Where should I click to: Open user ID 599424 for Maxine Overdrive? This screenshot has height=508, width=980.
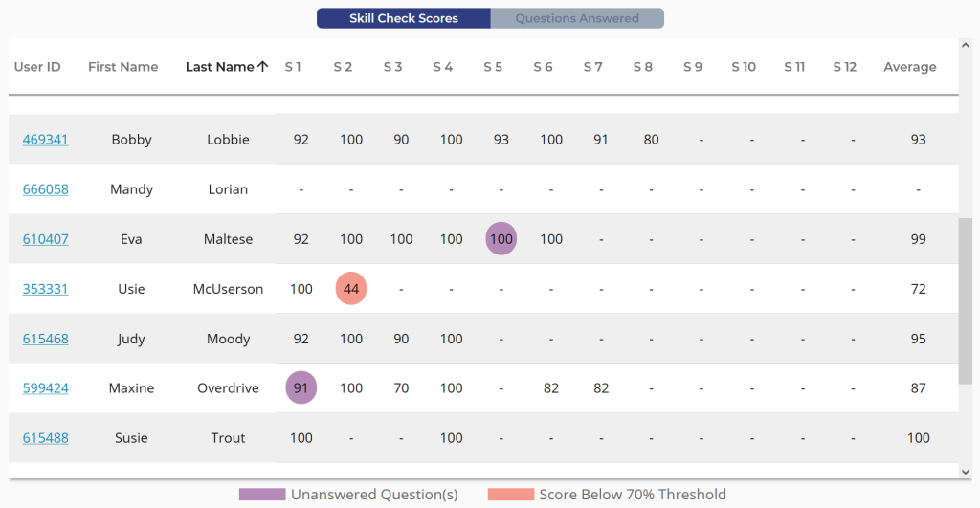45,388
